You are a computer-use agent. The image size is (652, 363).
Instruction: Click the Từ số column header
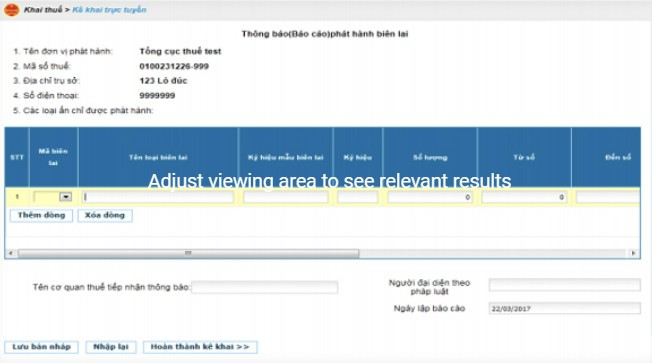(524, 157)
